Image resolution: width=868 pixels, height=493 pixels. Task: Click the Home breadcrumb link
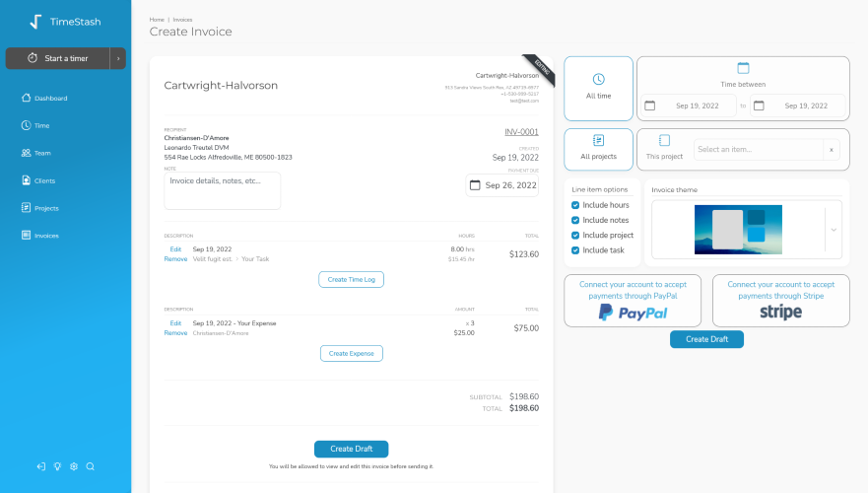pos(157,20)
